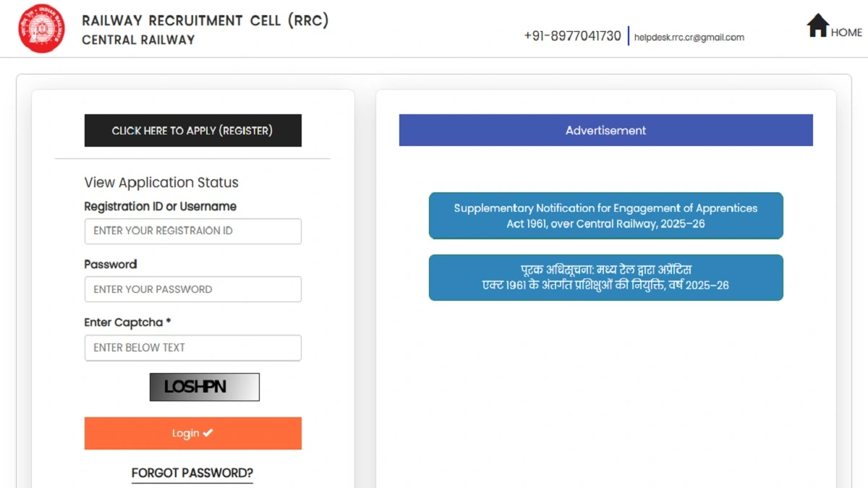Click the helpline phone number +91-8977041730
Image resolution: width=868 pixels, height=488 pixels.
tap(572, 36)
